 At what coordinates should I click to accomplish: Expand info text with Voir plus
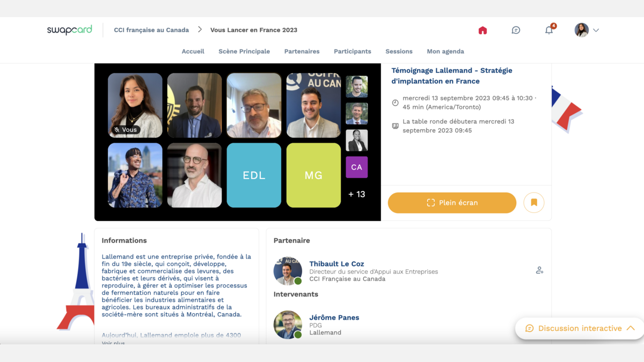[113, 342]
